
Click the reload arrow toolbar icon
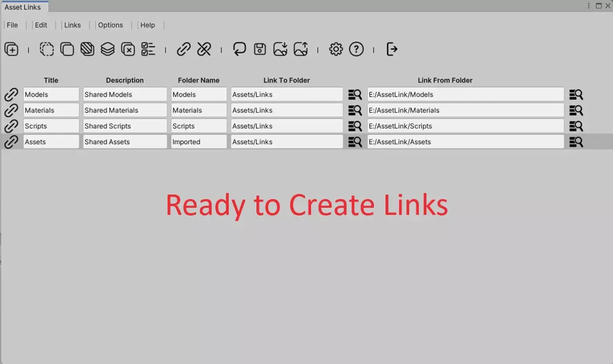coord(240,49)
